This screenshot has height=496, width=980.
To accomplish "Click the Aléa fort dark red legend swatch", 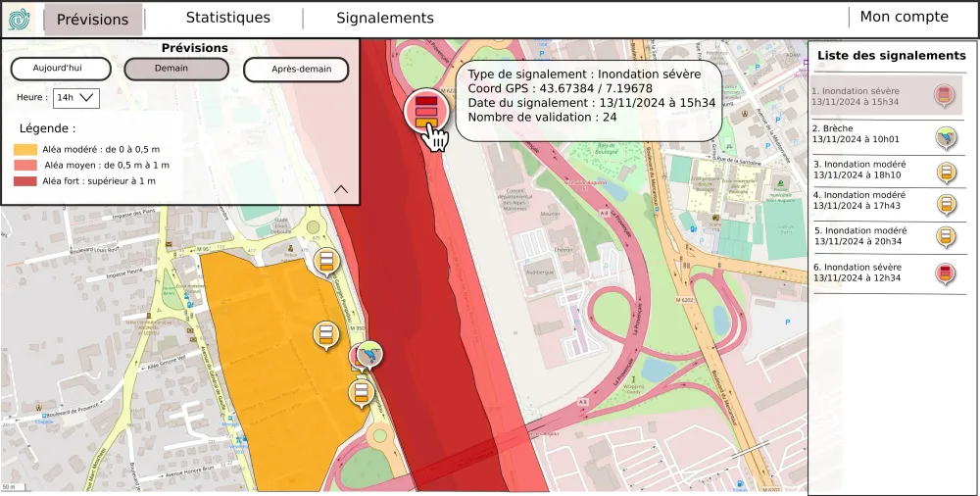I will 25,181.
